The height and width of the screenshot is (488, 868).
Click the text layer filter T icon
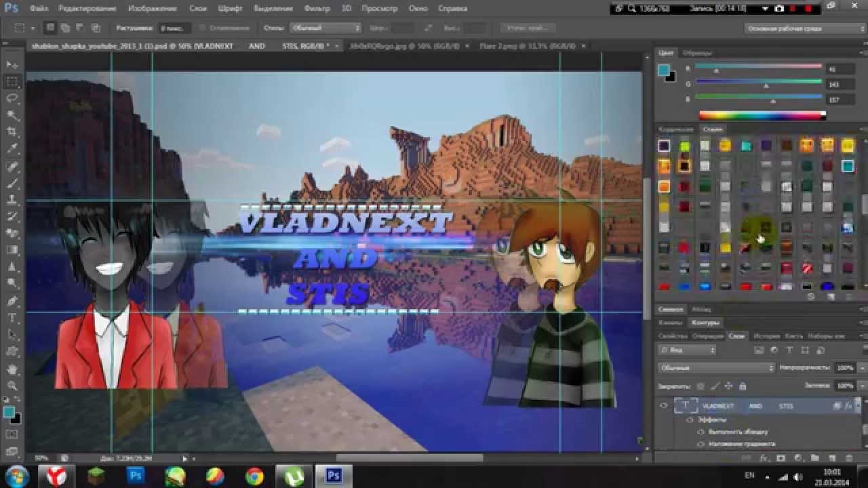pyautogui.click(x=789, y=350)
